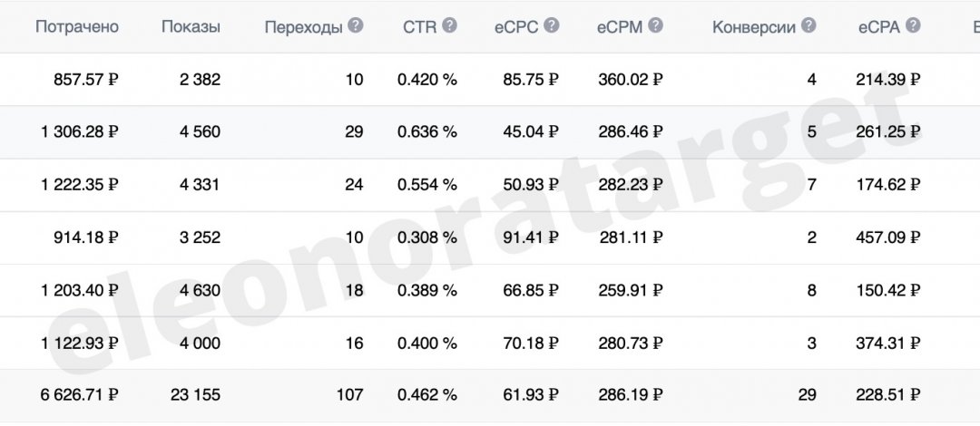Select the eCPA cell 174.62 ₽
Screen dimensions: 980x426
click(887, 185)
